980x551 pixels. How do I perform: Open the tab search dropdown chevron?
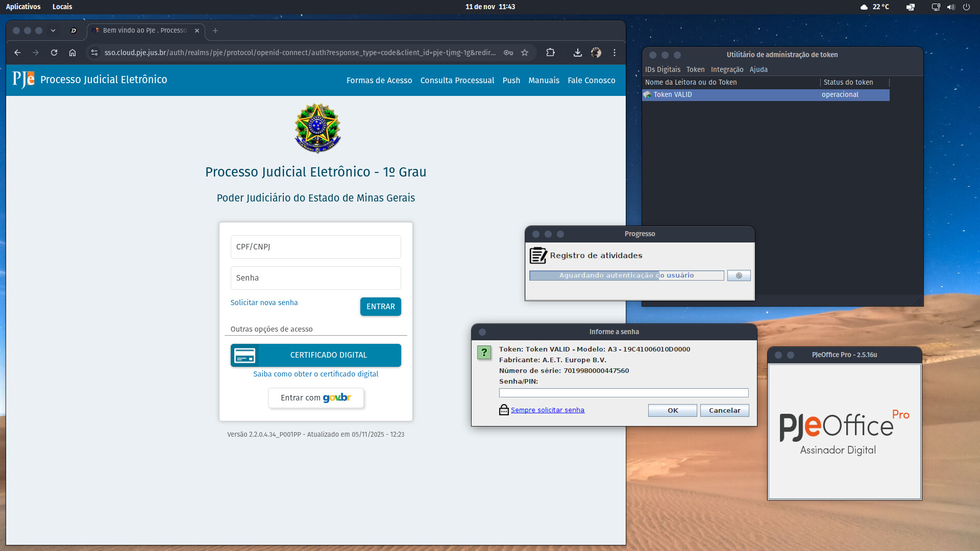(x=53, y=31)
